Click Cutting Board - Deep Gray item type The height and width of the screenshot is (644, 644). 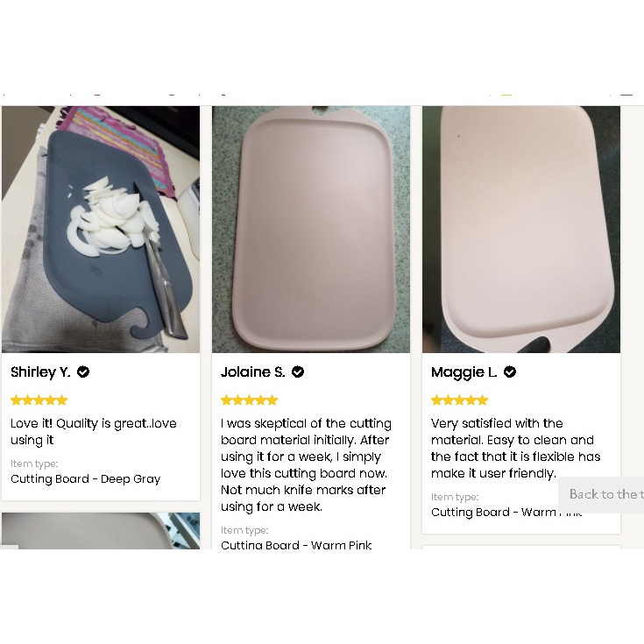click(x=86, y=479)
